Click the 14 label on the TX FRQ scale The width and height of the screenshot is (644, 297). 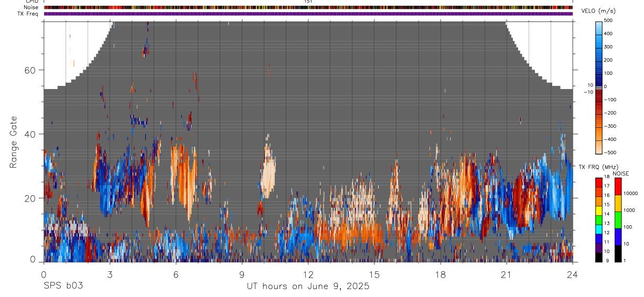tap(608, 214)
